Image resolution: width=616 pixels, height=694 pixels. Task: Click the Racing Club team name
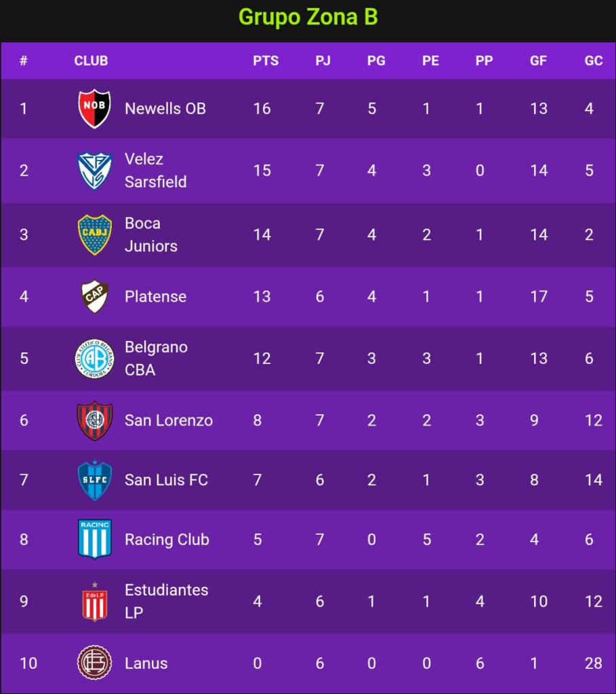(167, 539)
